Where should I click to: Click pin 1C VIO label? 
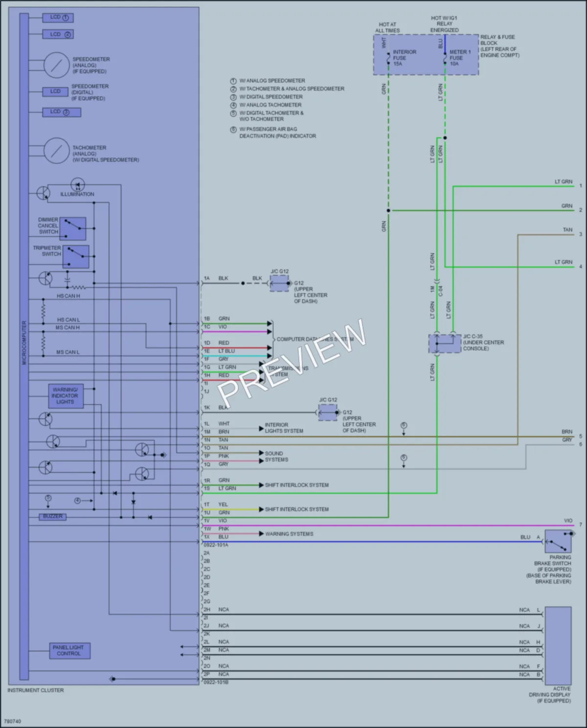point(216,327)
